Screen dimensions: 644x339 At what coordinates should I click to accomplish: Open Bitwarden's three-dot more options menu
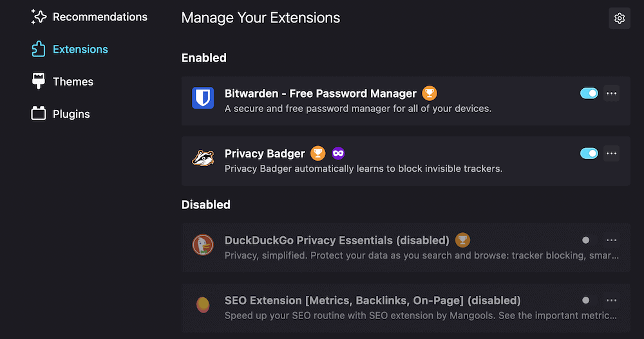click(612, 93)
